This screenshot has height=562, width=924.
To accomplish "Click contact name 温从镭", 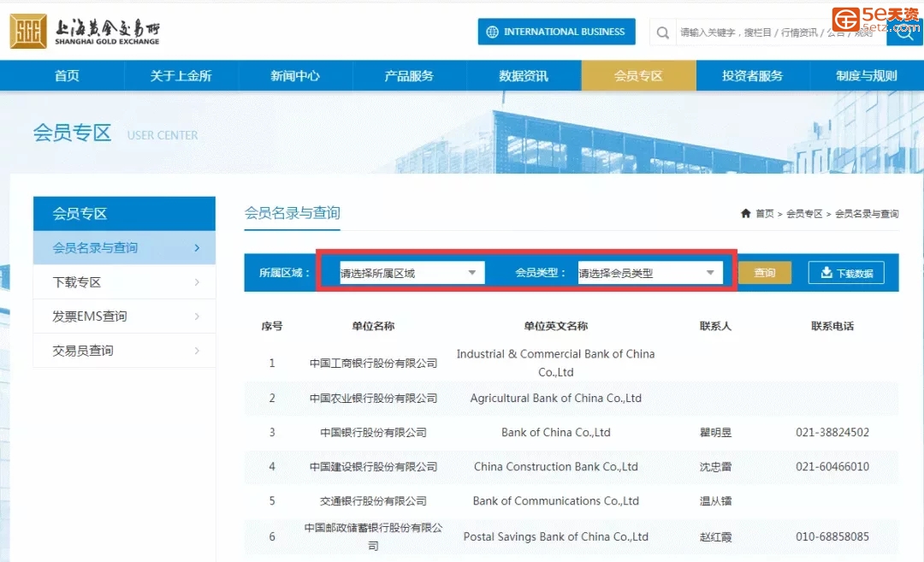I will point(715,500).
